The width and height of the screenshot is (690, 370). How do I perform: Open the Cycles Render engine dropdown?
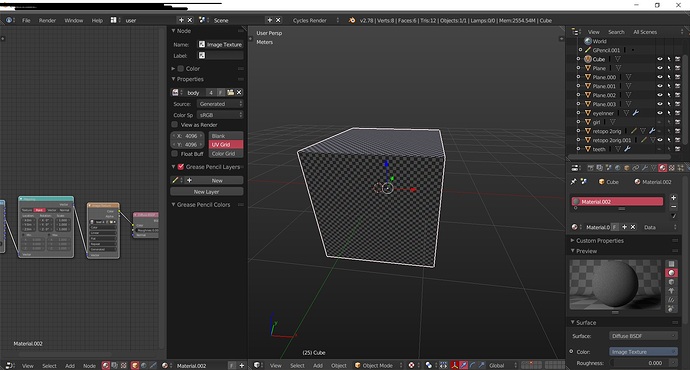(x=316, y=20)
